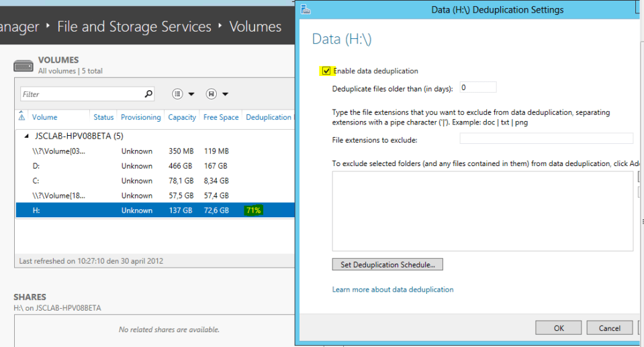The height and width of the screenshot is (347, 644).
Task: Click the search magnifier in Filter box
Action: click(x=148, y=94)
